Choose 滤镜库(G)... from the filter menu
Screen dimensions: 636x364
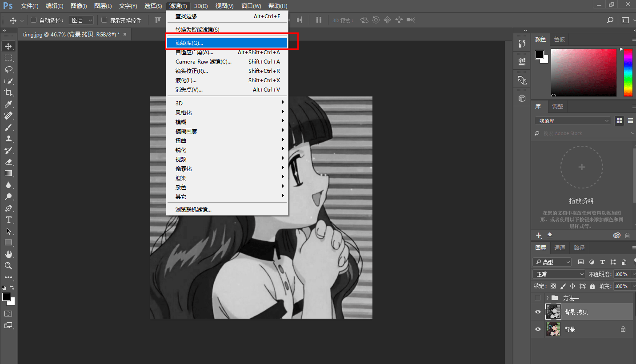tap(227, 43)
